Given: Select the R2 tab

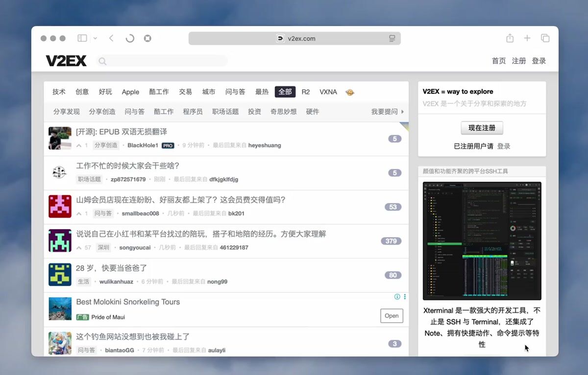Looking at the screenshot, I should point(306,92).
